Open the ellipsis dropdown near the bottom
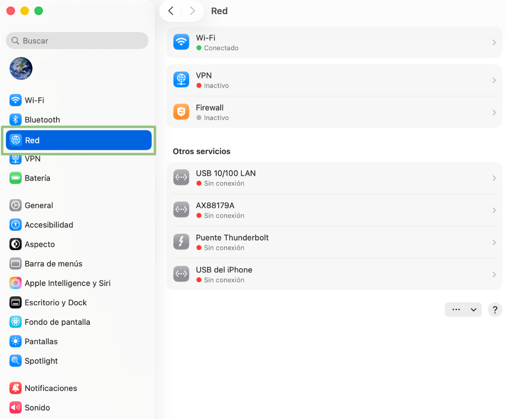The image size is (507, 420). pyautogui.click(x=463, y=309)
